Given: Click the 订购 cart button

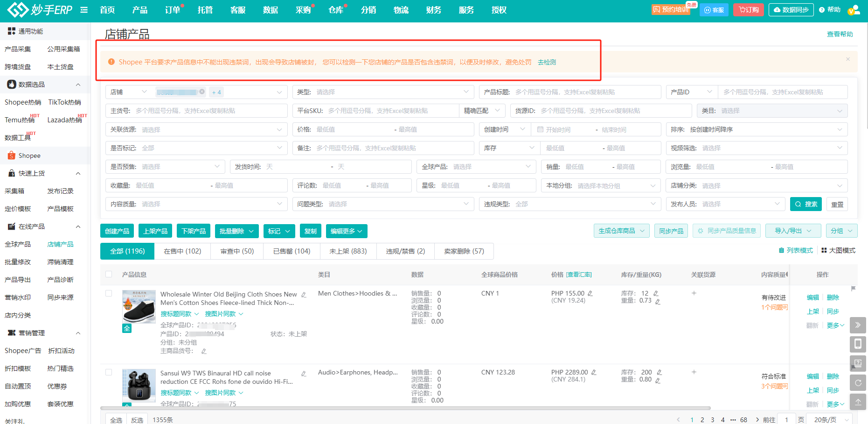Looking at the screenshot, I should pos(749,10).
